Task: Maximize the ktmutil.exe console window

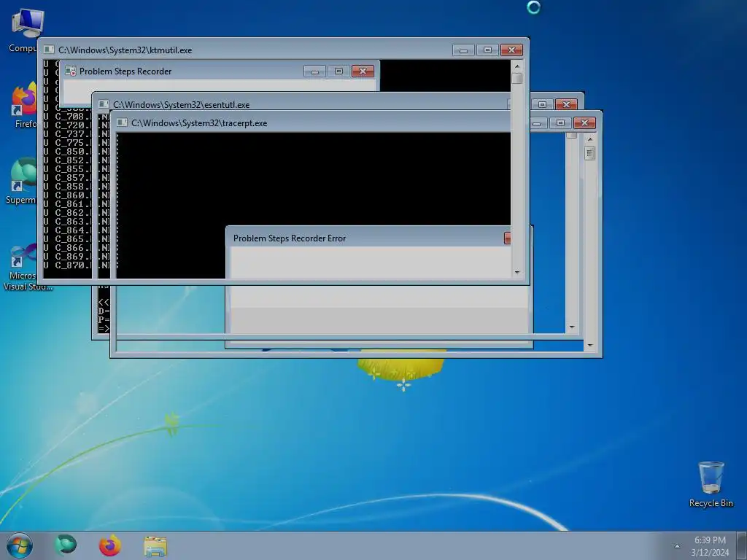Action: pyautogui.click(x=487, y=50)
